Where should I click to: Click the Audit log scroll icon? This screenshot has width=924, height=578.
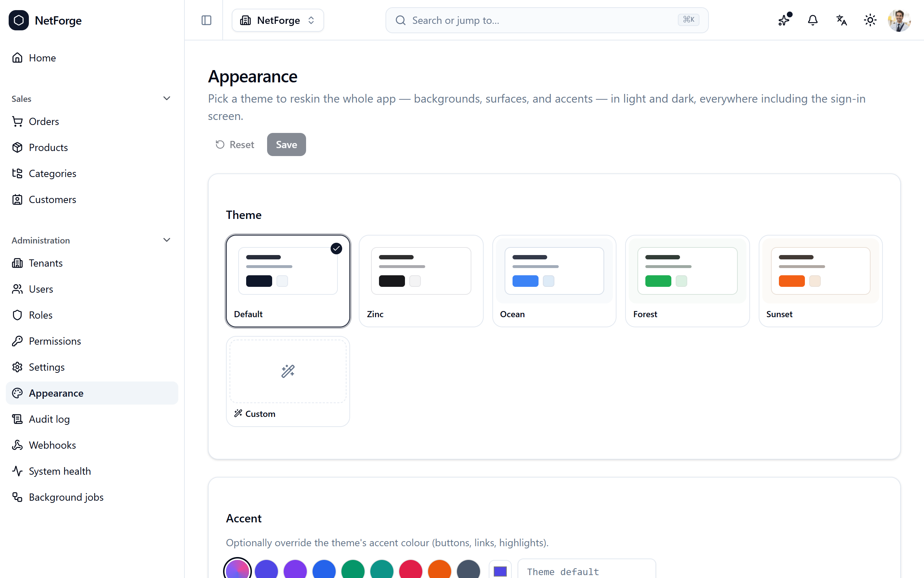pyautogui.click(x=17, y=419)
